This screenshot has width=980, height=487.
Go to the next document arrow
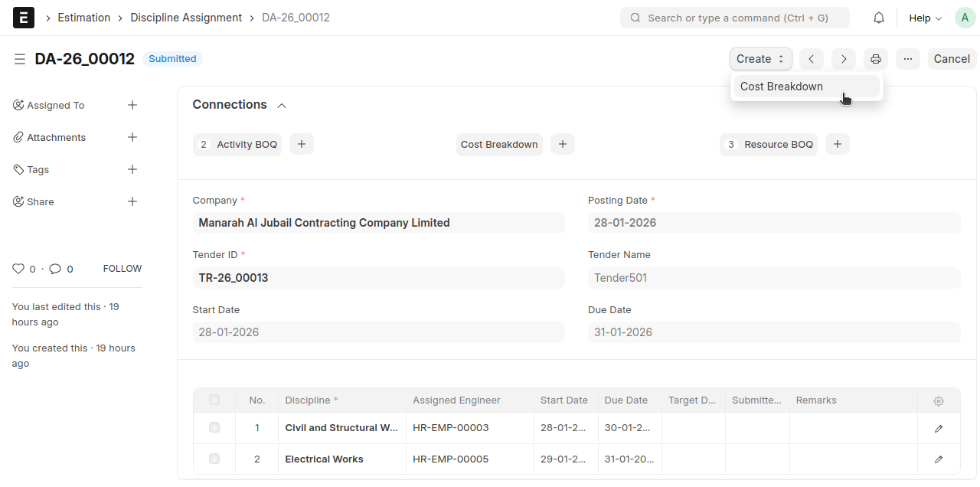pyautogui.click(x=844, y=59)
